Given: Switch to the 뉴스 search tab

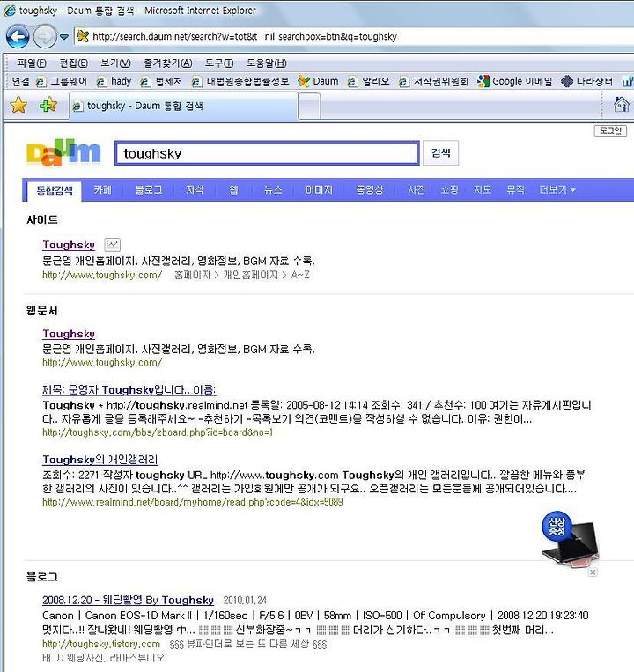Looking at the screenshot, I should coord(273,190).
